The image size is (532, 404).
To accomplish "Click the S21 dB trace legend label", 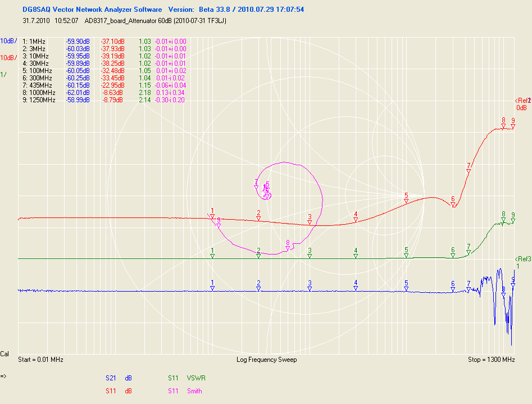I will pyautogui.click(x=119, y=378).
